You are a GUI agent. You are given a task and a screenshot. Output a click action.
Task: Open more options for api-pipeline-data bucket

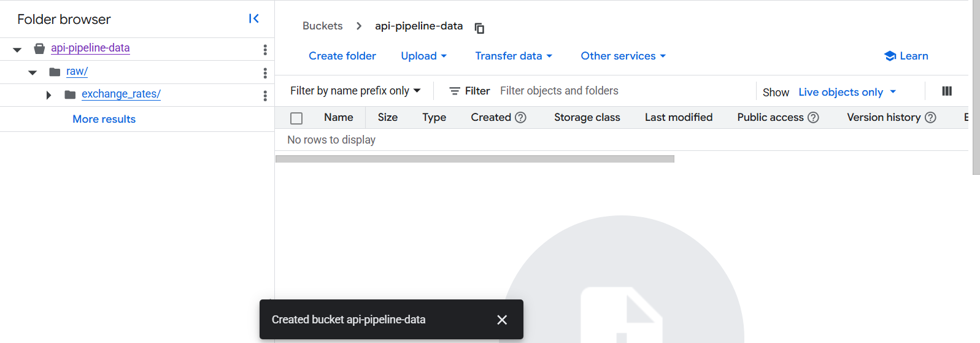pos(265,50)
